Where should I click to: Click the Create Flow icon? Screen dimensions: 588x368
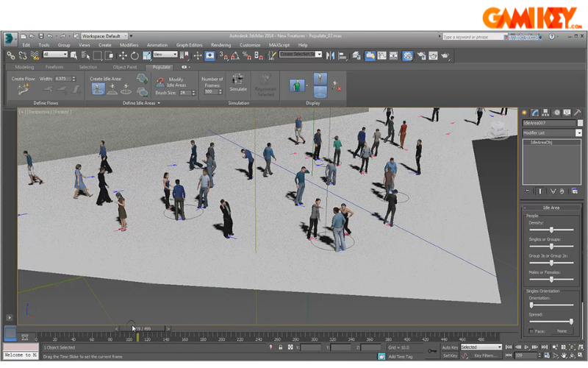point(23,89)
